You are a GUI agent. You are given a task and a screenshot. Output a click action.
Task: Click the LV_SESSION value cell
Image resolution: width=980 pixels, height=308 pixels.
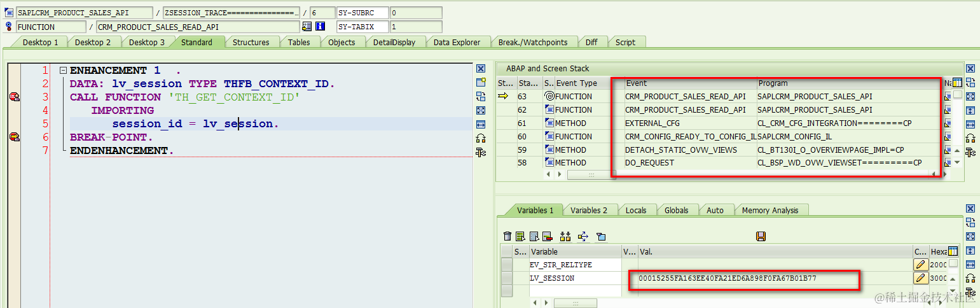pos(774,278)
